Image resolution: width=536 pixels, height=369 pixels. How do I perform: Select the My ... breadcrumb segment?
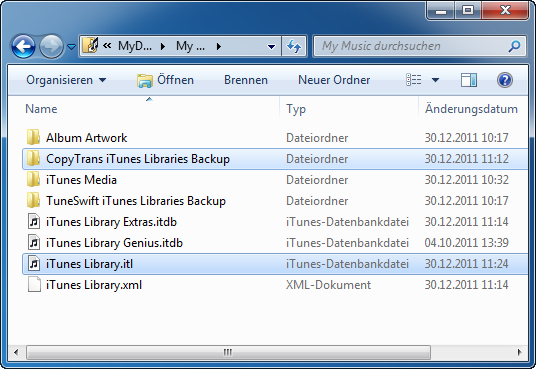click(190, 46)
